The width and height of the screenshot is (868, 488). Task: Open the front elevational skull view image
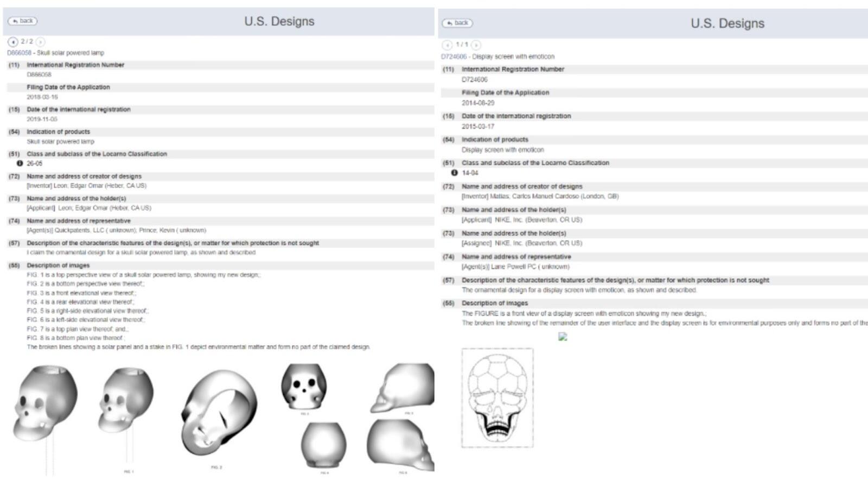tap(304, 387)
